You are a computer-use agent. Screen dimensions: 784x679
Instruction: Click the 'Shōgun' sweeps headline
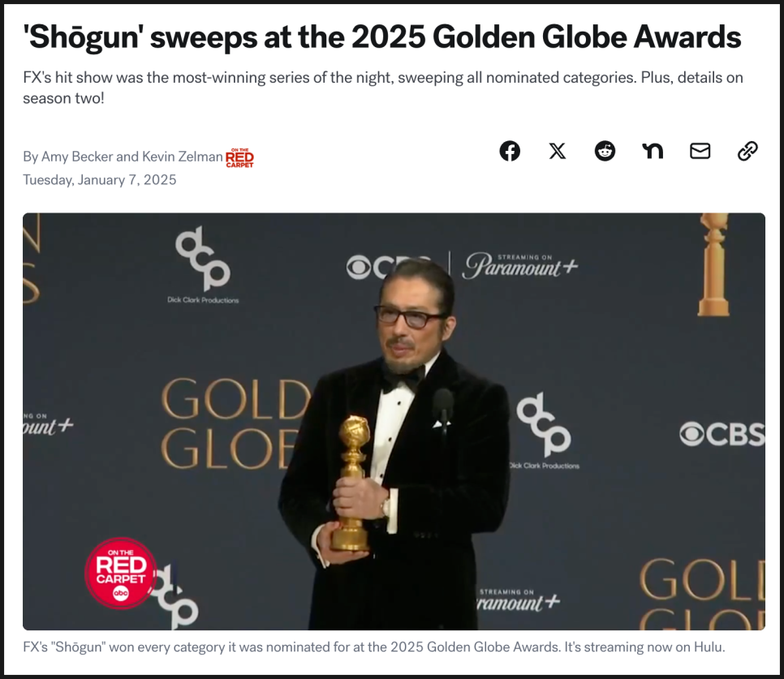[382, 37]
